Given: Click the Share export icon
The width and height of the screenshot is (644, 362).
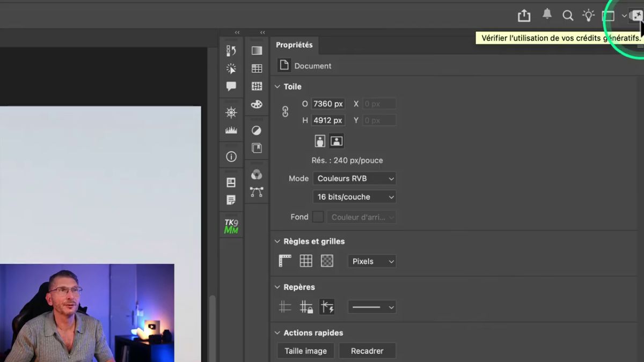Looking at the screenshot, I should point(524,16).
